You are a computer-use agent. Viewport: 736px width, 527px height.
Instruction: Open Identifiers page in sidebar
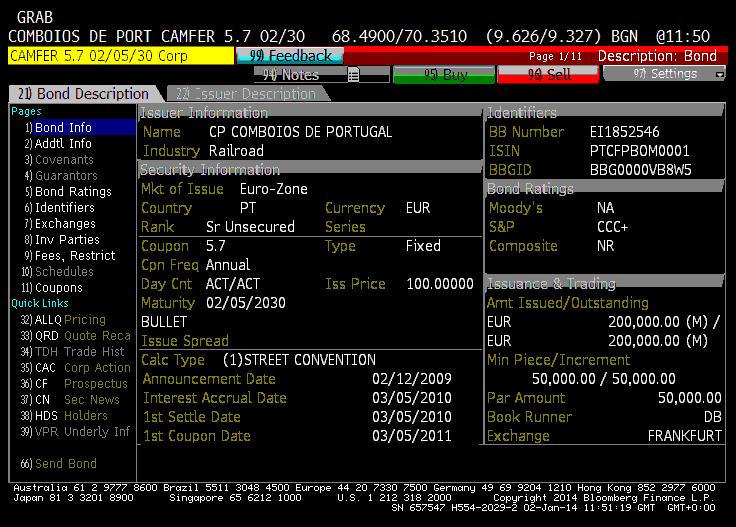click(x=60, y=207)
